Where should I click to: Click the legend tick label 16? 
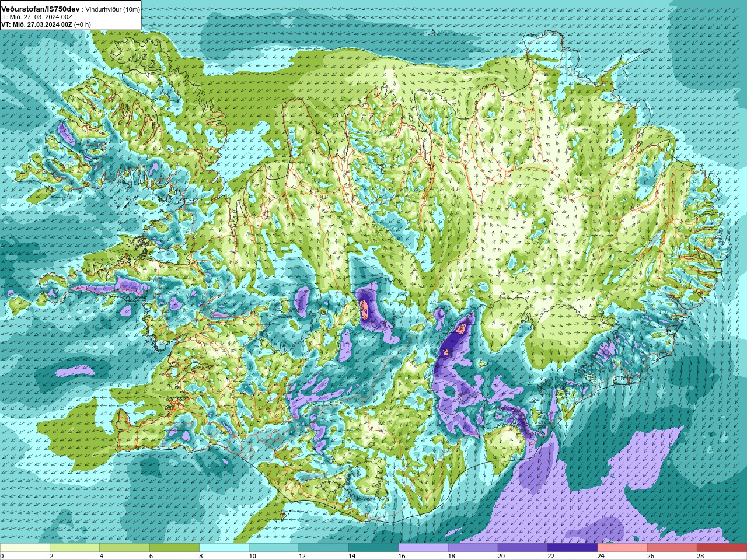tap(402, 556)
